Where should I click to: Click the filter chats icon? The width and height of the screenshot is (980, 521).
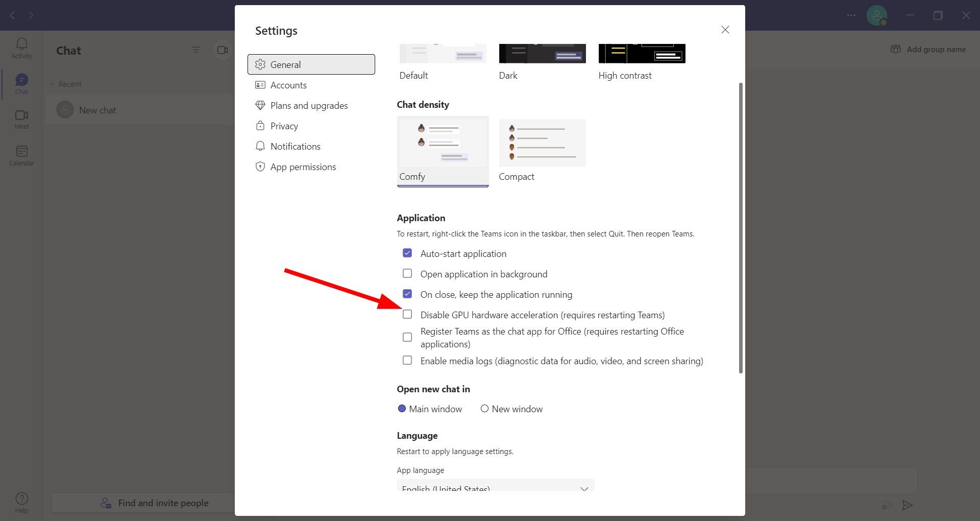tap(196, 50)
